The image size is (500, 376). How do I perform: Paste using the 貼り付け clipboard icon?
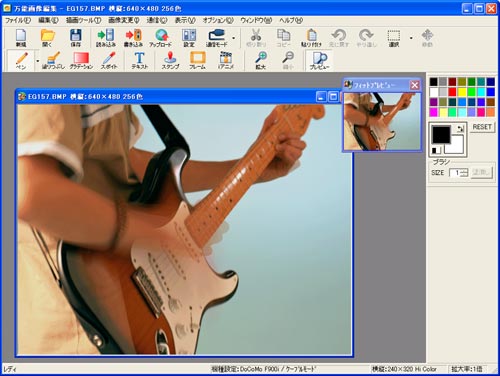(311, 38)
